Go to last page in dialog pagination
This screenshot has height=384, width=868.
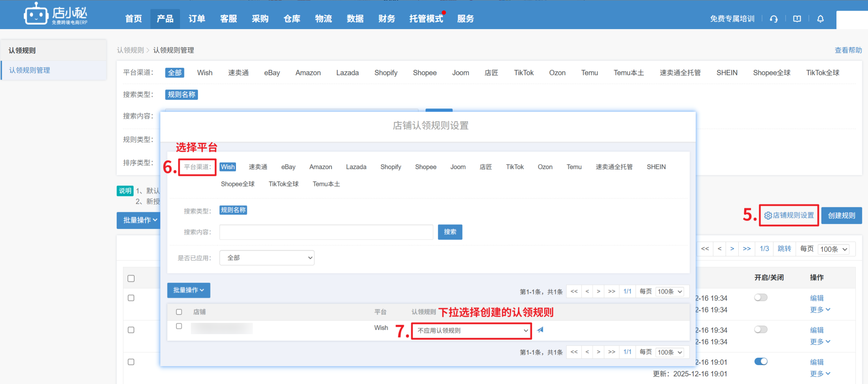coord(611,291)
